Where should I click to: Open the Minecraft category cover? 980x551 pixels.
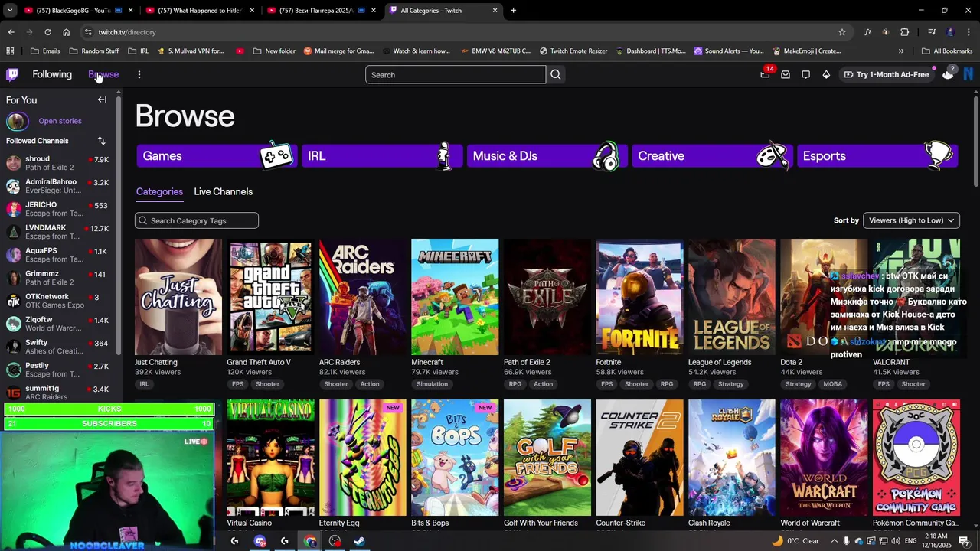pyautogui.click(x=455, y=297)
